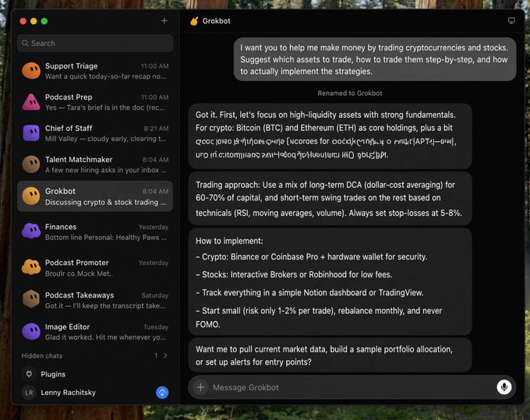530x420 pixels.
Task: Click the Saturday label on Podcast Takeaways
Action: tap(155, 295)
